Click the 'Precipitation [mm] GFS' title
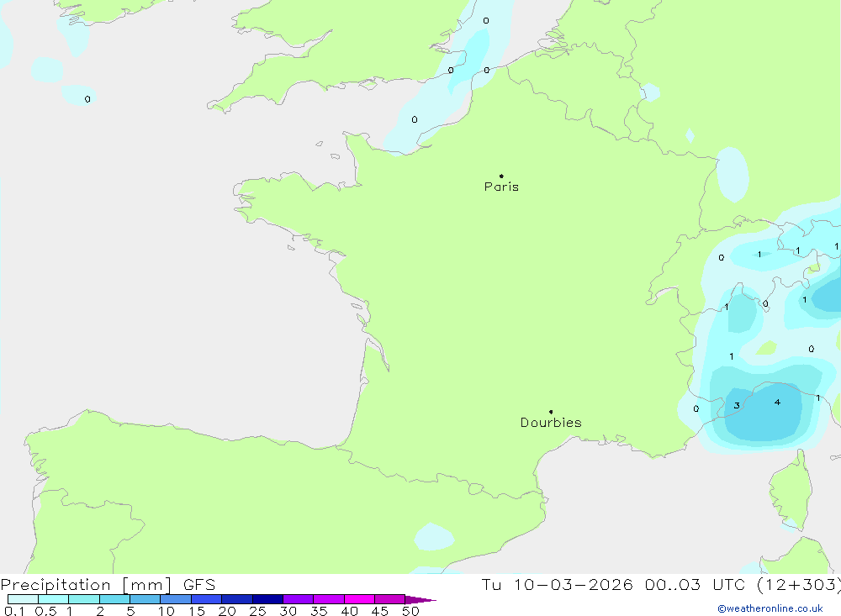This screenshot has width=841, height=616. [x=108, y=584]
